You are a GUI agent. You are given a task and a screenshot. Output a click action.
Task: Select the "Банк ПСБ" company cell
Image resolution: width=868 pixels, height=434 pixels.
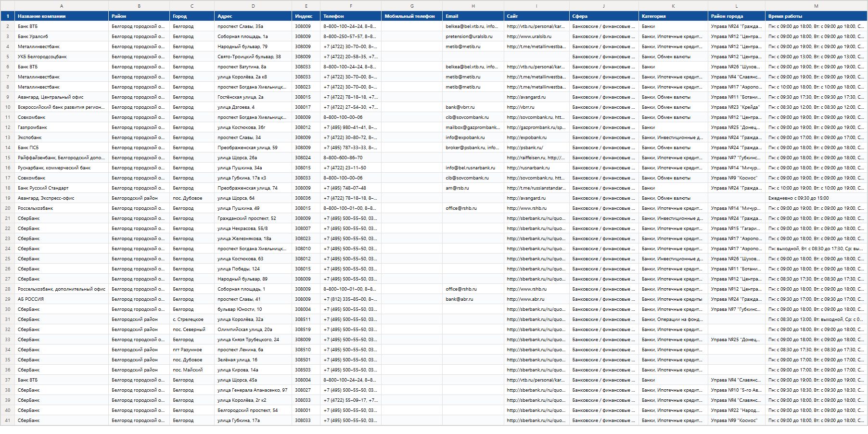[x=62, y=148]
